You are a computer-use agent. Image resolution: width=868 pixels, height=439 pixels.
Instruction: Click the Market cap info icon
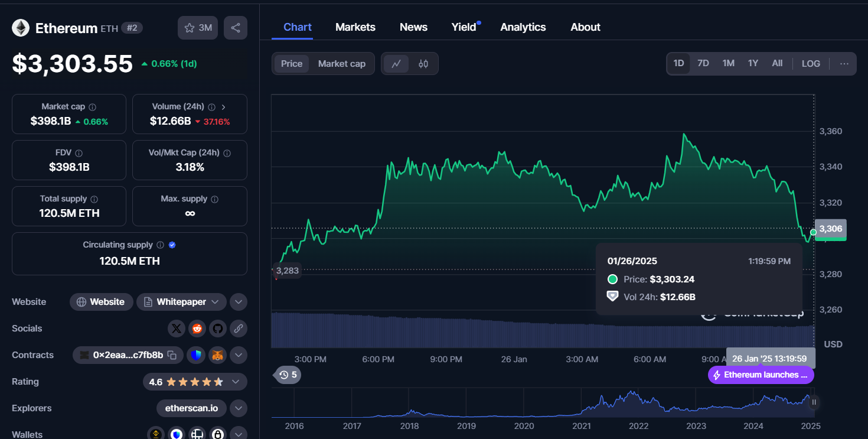coord(93,107)
